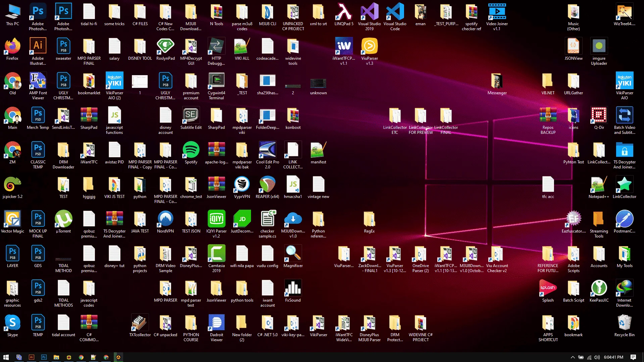Select the Visual Studio 2019 shortcut
This screenshot has height=362, width=644.
369,17
